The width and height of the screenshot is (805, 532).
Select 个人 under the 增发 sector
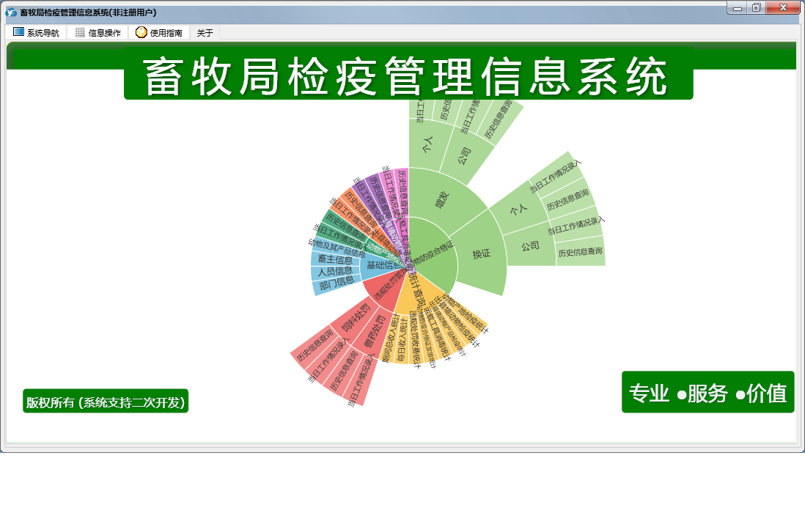tap(427, 144)
